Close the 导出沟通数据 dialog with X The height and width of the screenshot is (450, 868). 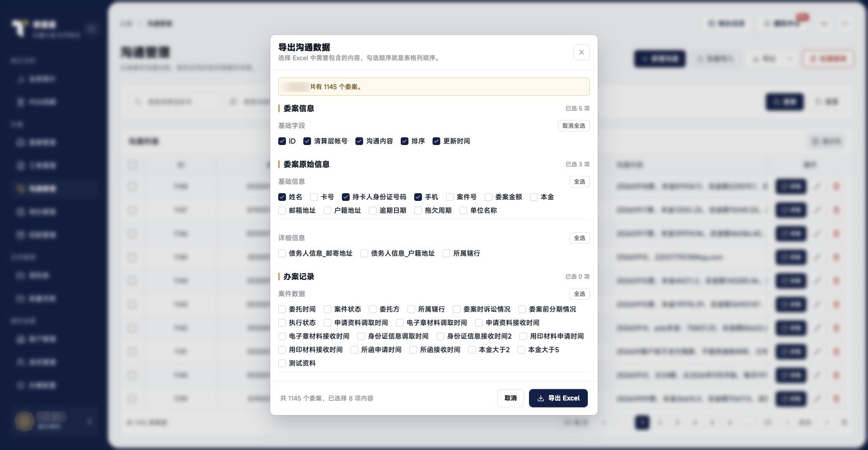click(x=581, y=53)
